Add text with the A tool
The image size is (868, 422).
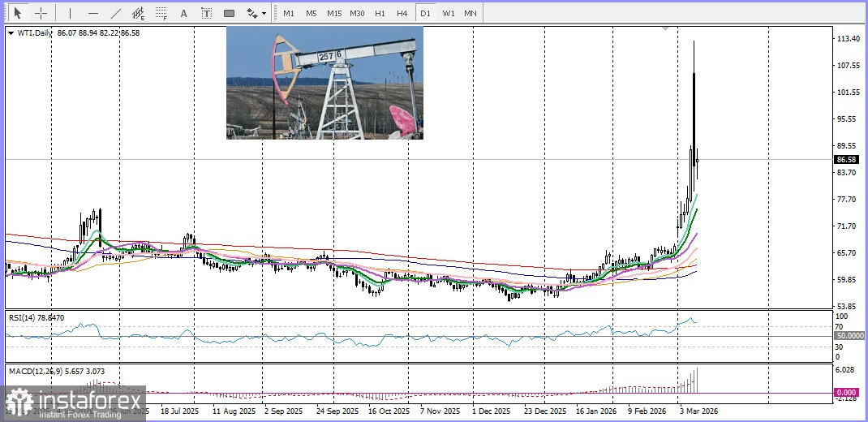pyautogui.click(x=183, y=13)
